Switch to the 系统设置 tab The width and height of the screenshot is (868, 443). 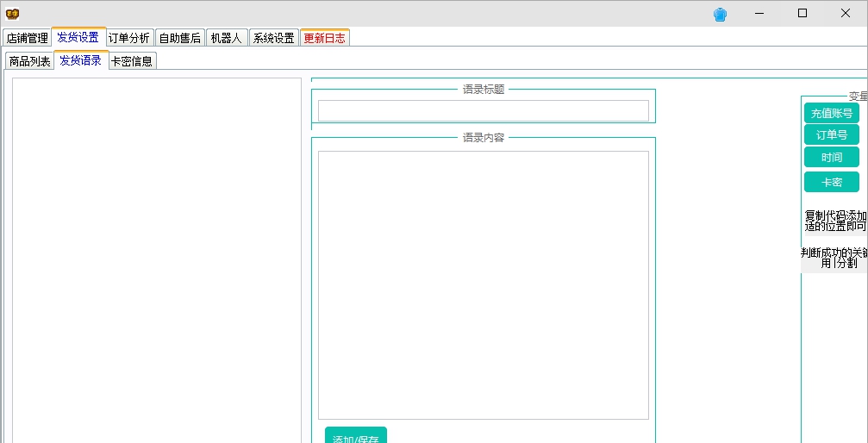[x=273, y=38]
